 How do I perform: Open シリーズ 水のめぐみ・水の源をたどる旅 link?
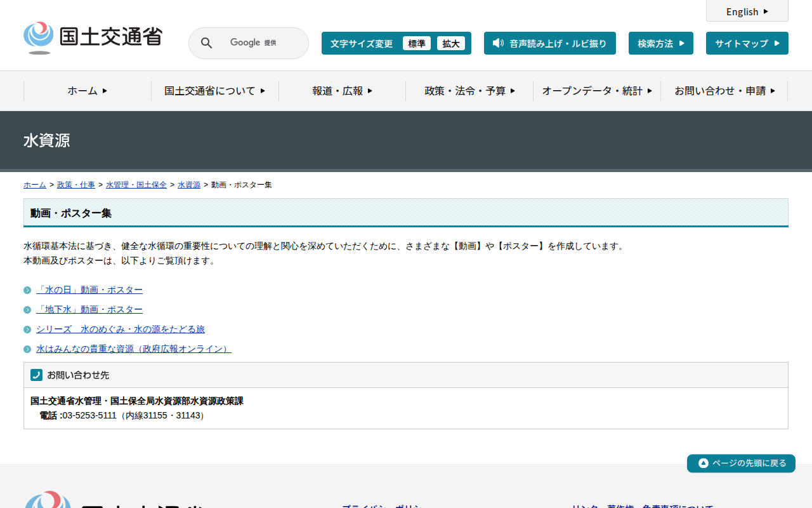(121, 329)
